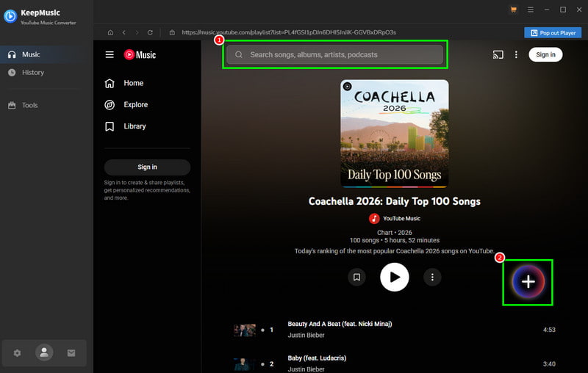Click the site info lock icon beside URL
Viewport: 588px width, 373px height.
coord(172,32)
